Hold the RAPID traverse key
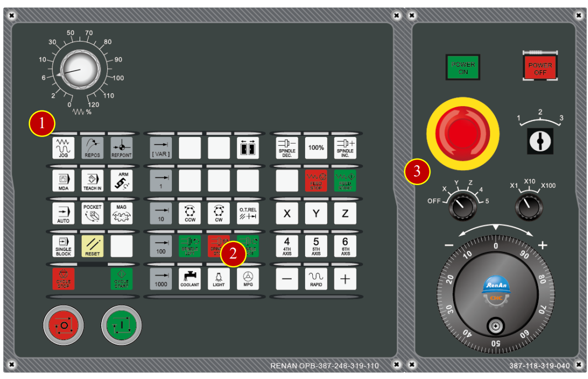588x379 pixels. pyautogui.click(x=316, y=279)
